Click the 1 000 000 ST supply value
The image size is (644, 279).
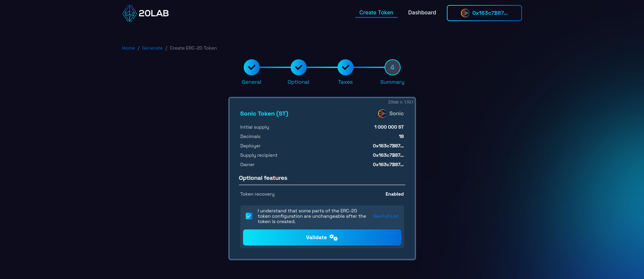click(389, 127)
